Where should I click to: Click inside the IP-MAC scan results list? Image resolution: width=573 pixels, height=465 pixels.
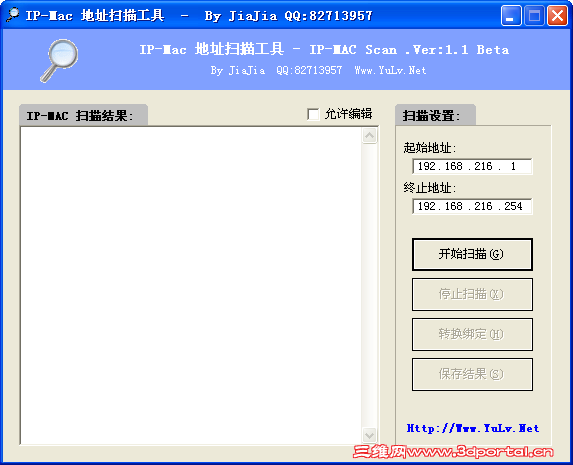coord(191,286)
